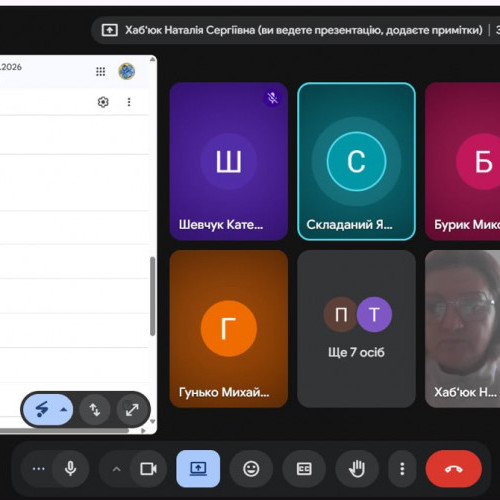Turn on closed captions
This screenshot has height=500, width=500.
[304, 469]
